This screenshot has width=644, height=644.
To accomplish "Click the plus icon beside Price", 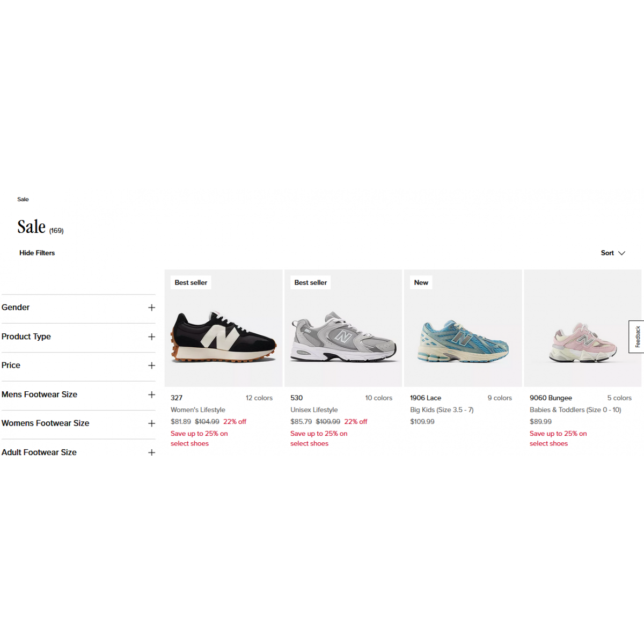I will tap(151, 365).
